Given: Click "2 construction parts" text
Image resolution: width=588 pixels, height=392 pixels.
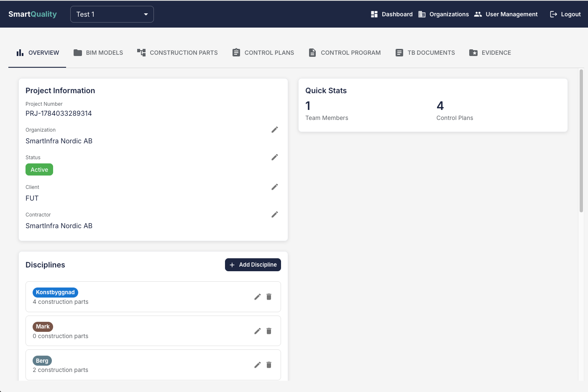Looking at the screenshot, I should pos(61,370).
